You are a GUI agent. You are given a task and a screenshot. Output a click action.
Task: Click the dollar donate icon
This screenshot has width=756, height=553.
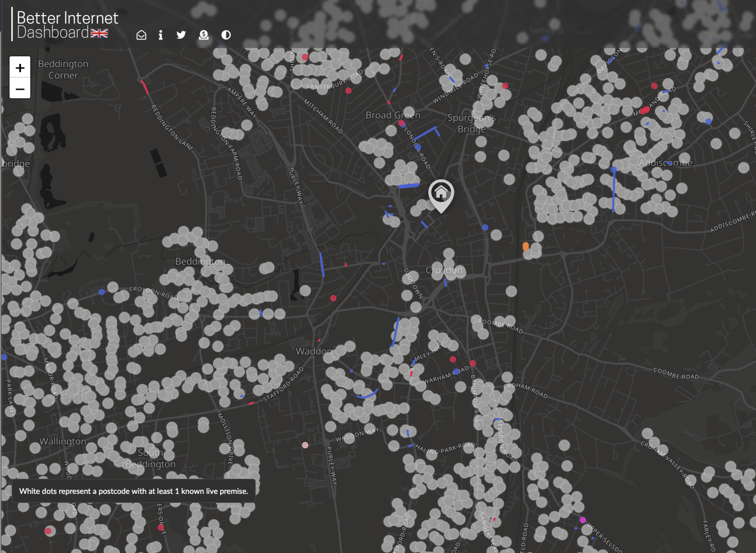tap(204, 35)
